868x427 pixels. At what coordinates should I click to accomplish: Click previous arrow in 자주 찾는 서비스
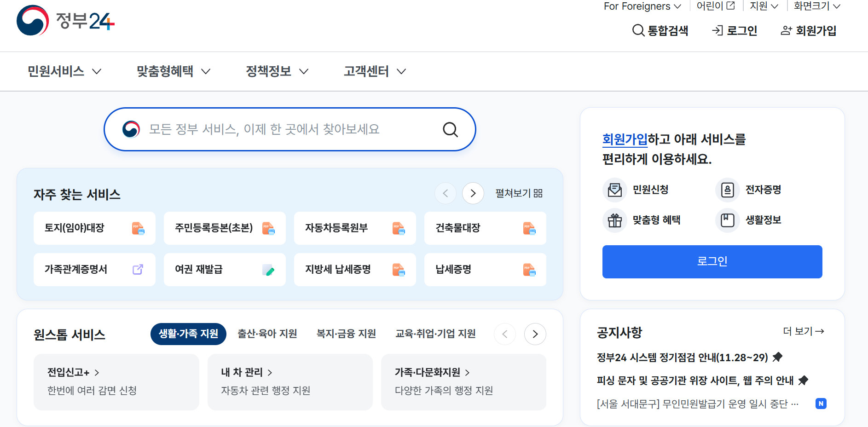click(x=446, y=193)
